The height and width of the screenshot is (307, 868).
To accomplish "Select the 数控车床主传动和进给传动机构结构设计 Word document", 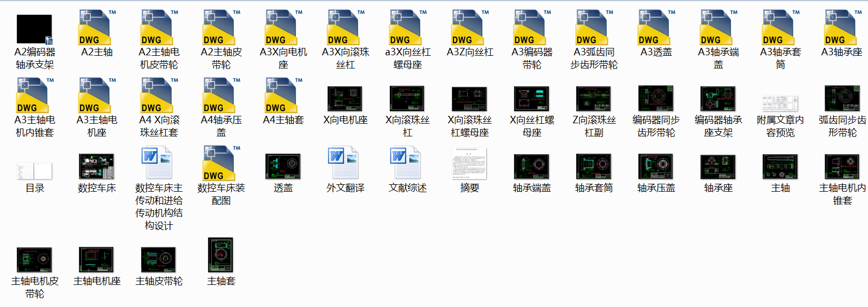I will [157, 163].
